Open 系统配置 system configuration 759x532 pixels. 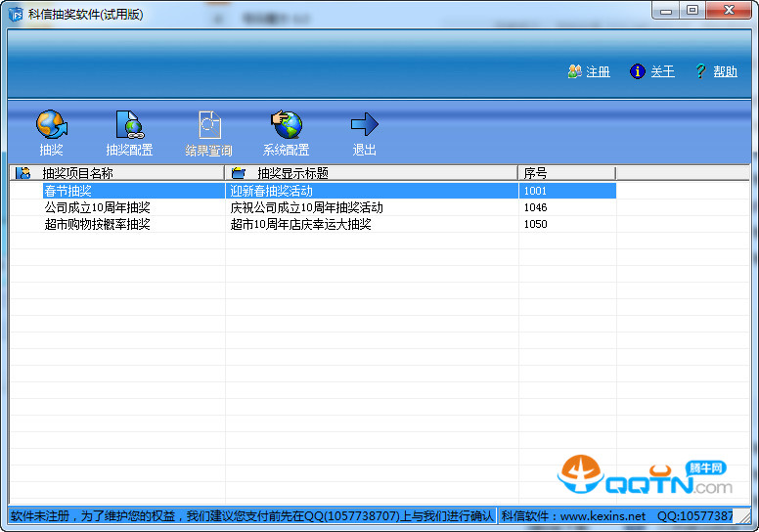pos(287,125)
